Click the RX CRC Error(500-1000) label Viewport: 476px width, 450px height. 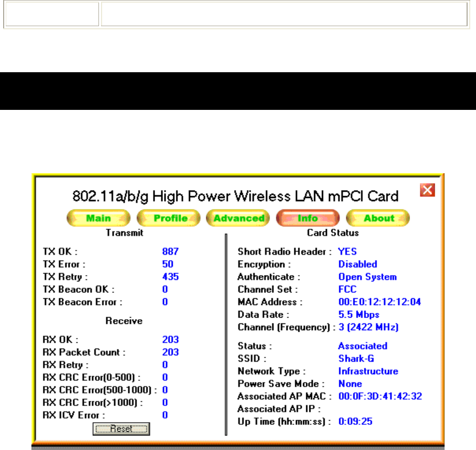pos(100,390)
